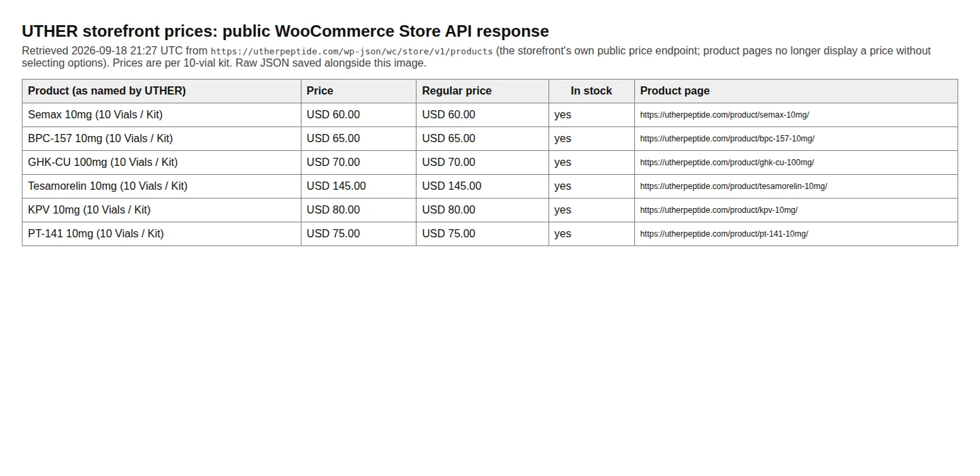Click the UTHER storefront prices page heading
This screenshot has height=476, width=980.
click(285, 31)
